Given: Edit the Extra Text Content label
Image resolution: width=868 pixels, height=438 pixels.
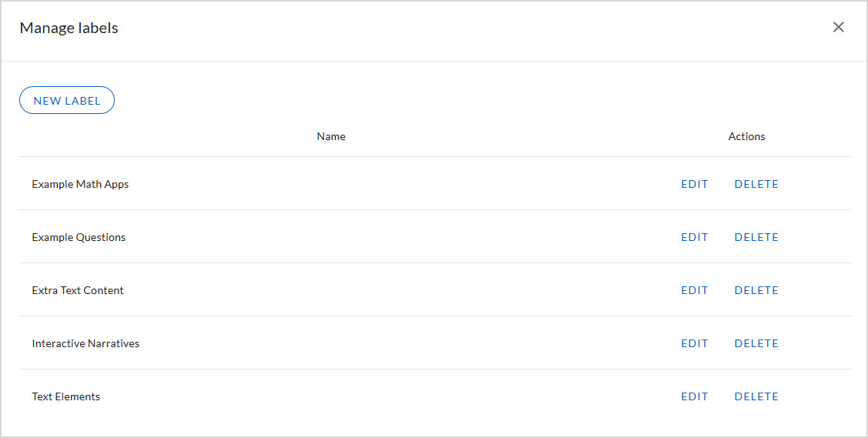Looking at the screenshot, I should (x=694, y=291).
